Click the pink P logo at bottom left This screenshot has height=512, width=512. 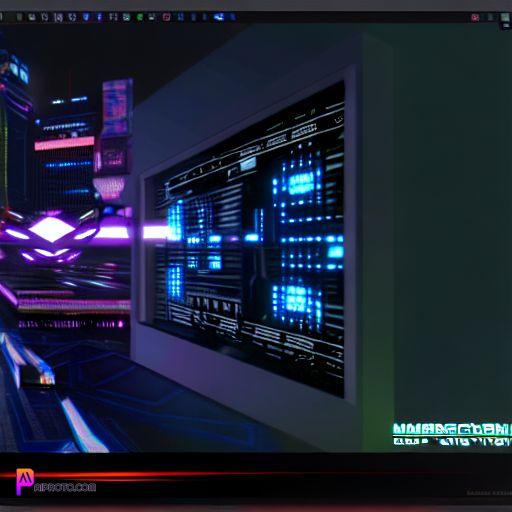pyautogui.click(x=24, y=481)
